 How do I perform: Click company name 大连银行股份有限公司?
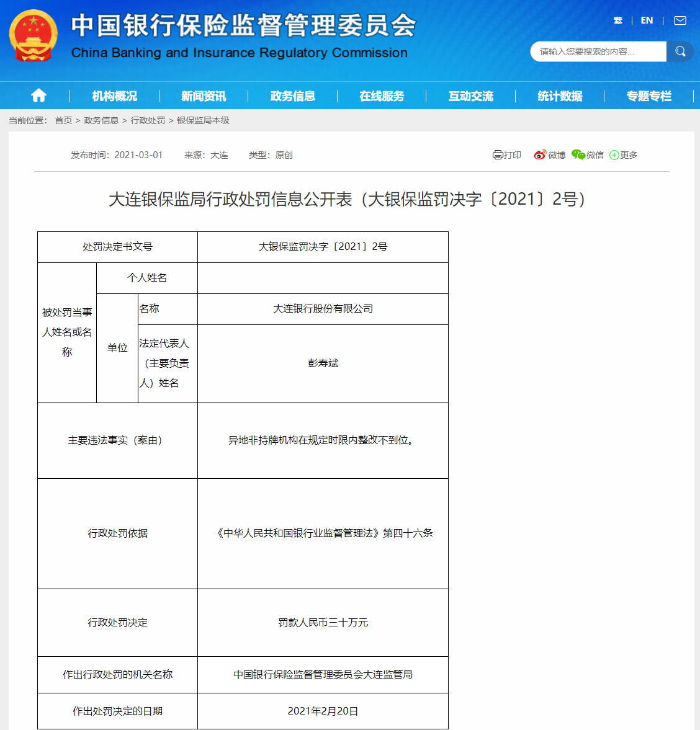[323, 309]
